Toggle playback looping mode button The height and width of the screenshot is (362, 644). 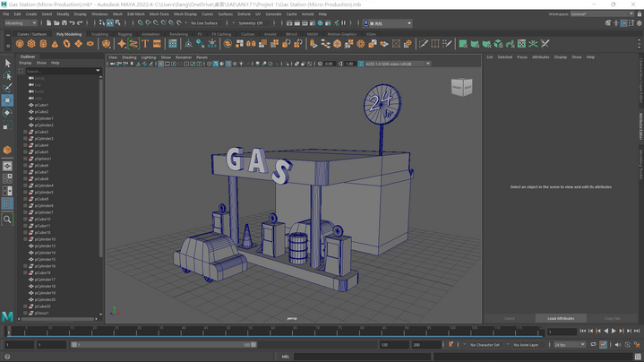tap(593, 344)
